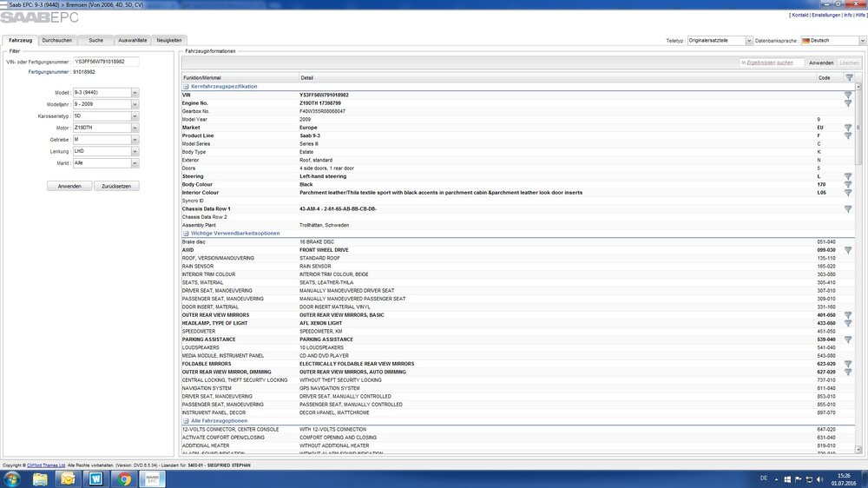Click the vehicle table scrollbar up arrow
Screen dimensions: 868x488
tap(858, 87)
